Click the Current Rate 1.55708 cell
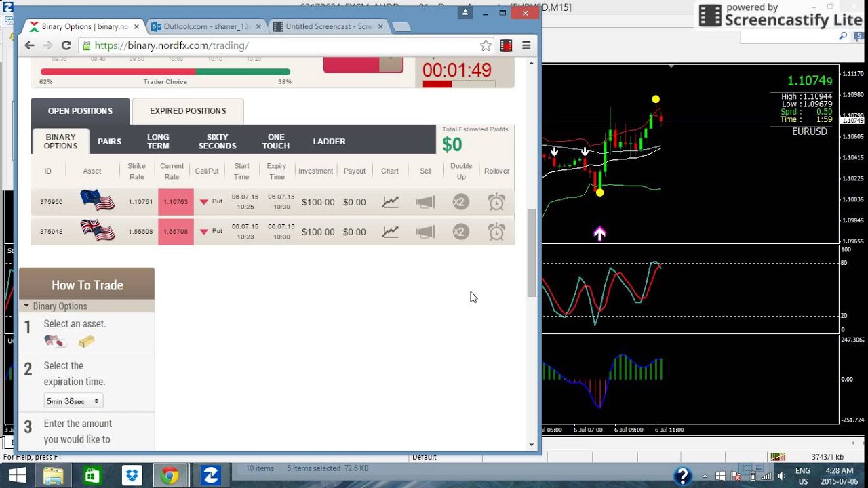 pyautogui.click(x=176, y=232)
